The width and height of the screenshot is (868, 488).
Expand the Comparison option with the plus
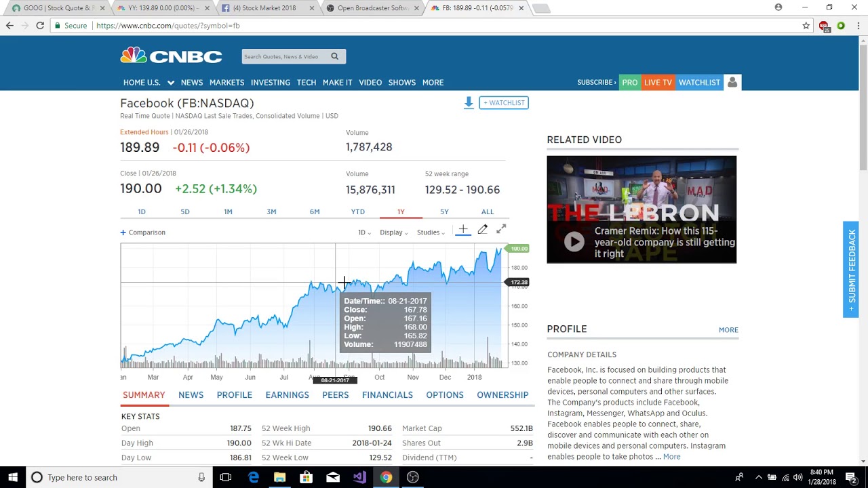pos(123,232)
